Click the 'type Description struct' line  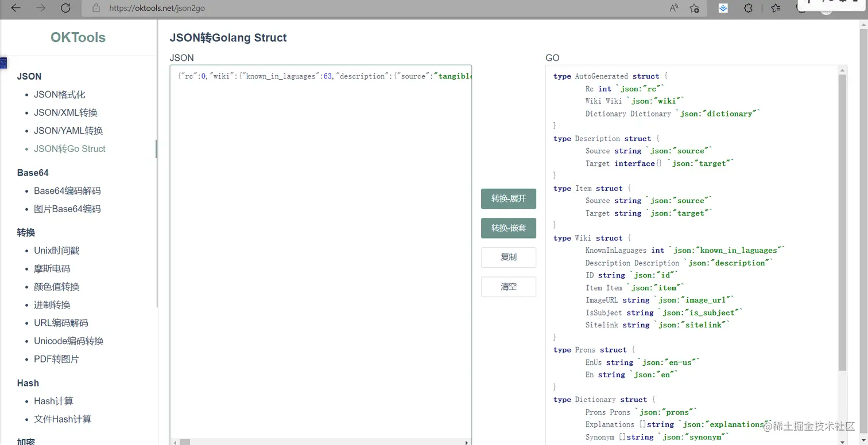(x=606, y=139)
